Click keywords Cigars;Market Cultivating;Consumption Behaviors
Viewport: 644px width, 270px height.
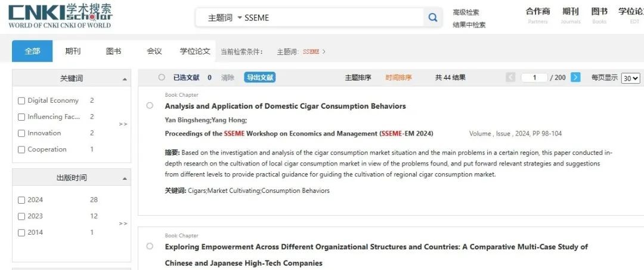coord(258,191)
